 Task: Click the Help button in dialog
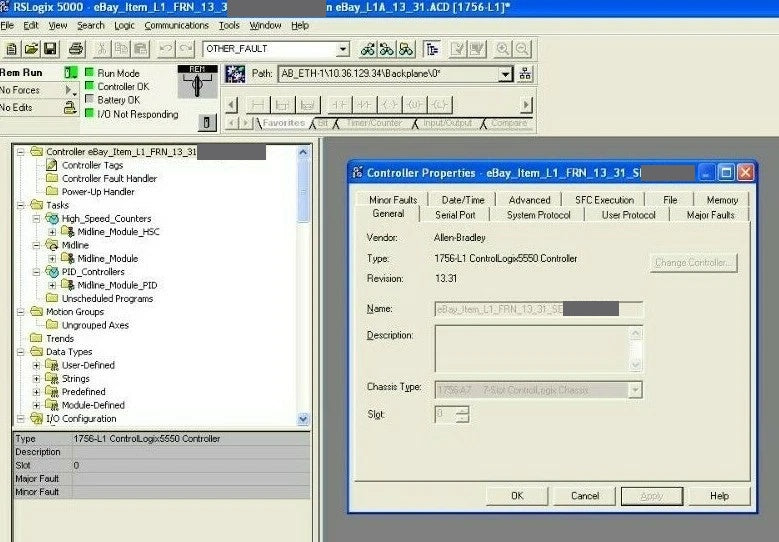point(719,496)
